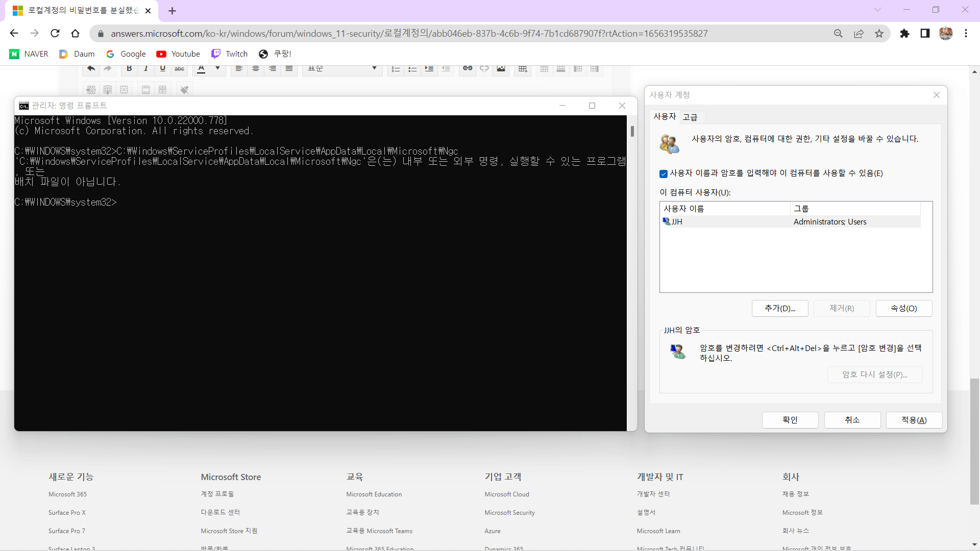Open the Microsoft Learn footer link
Screen dimensions: 980x551
click(x=658, y=531)
